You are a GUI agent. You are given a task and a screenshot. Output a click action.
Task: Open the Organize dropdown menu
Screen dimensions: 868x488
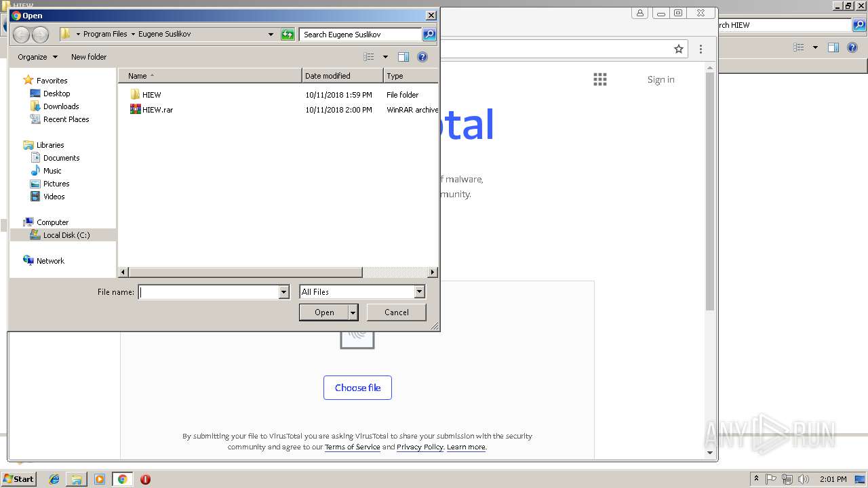tap(38, 57)
